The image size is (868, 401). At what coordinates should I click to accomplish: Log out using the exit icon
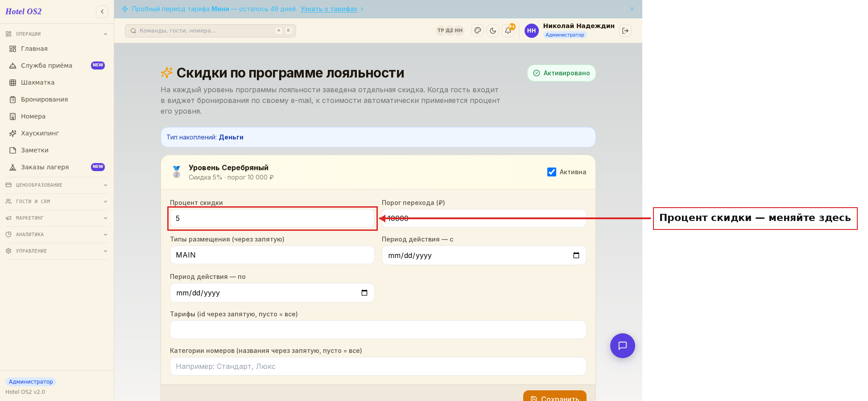(x=625, y=31)
